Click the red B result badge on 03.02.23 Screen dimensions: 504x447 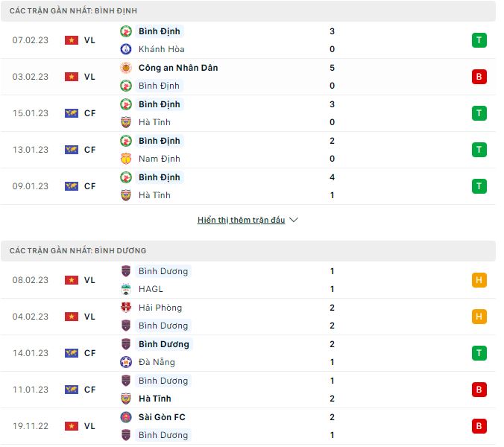(479, 77)
